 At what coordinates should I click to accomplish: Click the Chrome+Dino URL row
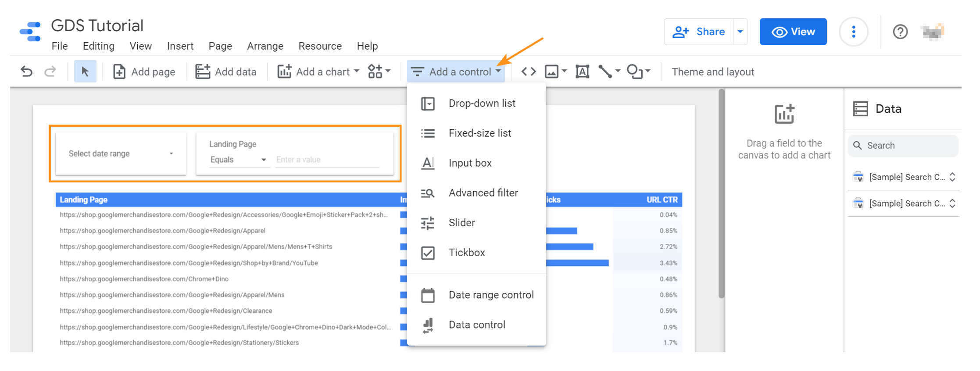[144, 279]
